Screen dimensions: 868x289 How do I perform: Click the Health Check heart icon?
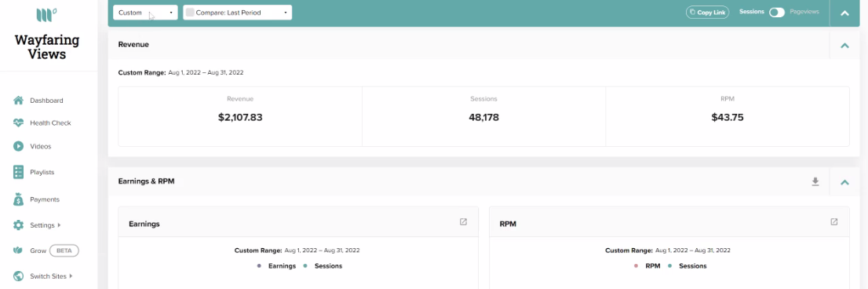(18, 123)
